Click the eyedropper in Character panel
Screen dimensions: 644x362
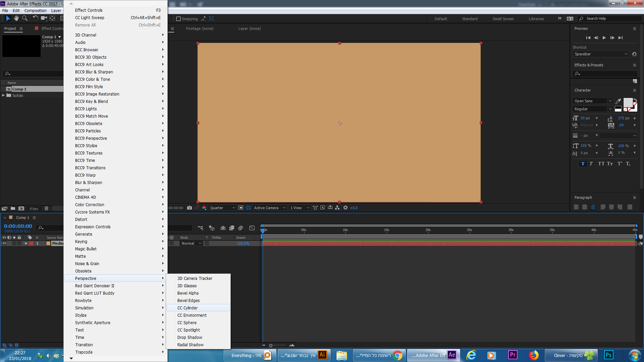click(x=618, y=101)
